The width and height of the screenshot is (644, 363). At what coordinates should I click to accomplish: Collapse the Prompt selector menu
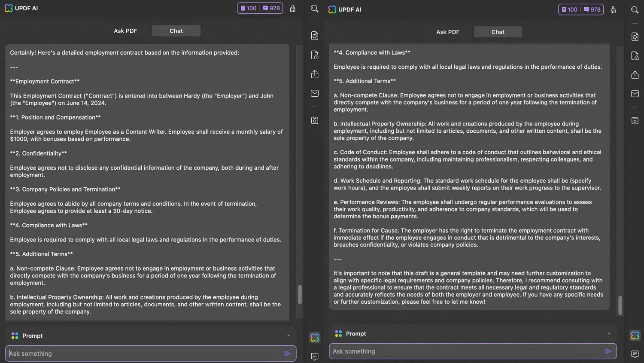(x=289, y=336)
